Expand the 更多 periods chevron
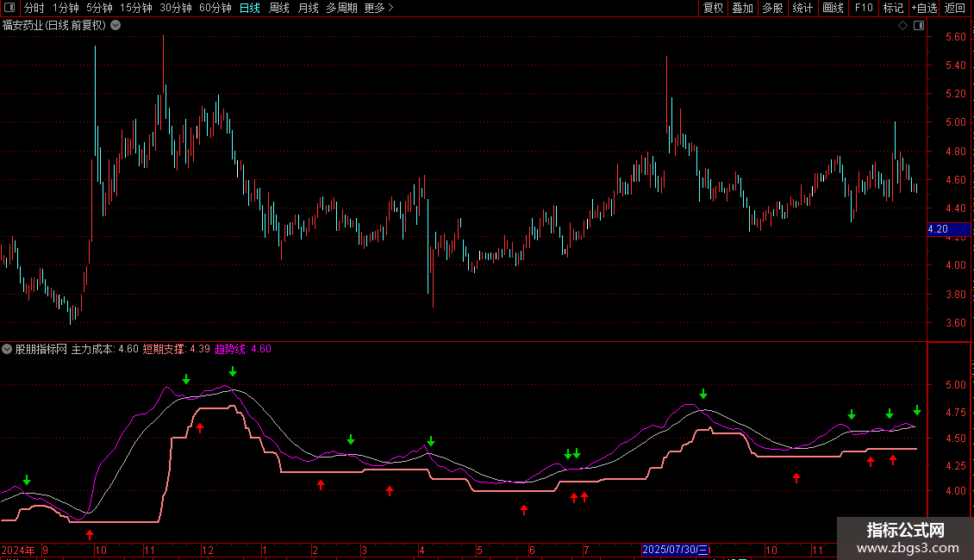This screenshot has width=974, height=560. [390, 8]
